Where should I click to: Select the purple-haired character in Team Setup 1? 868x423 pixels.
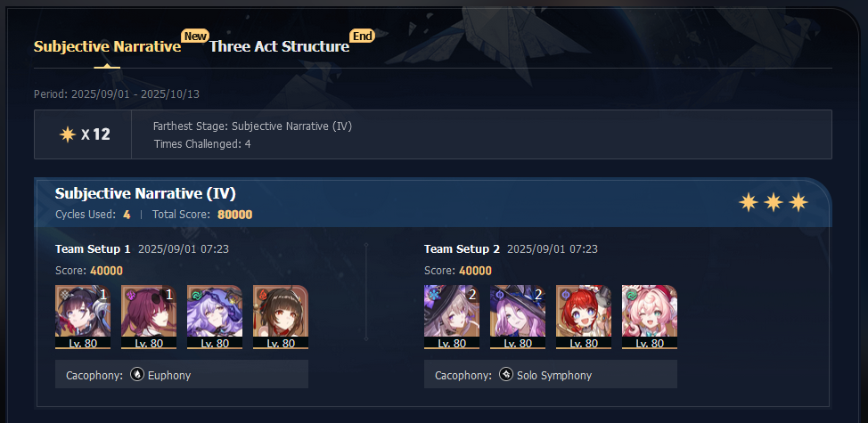point(215,317)
